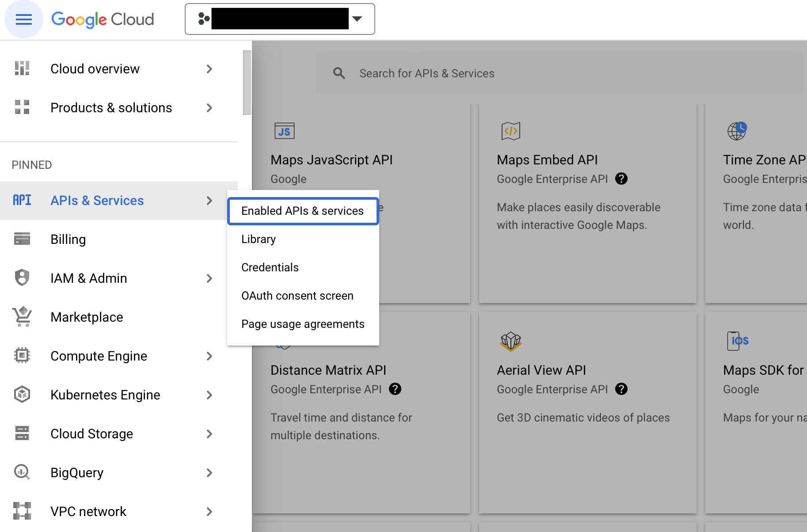The width and height of the screenshot is (807, 532).
Task: Open Maps SDK for iOS card title
Action: [764, 370]
